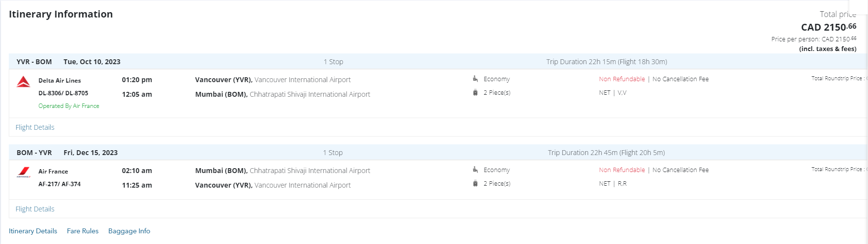This screenshot has height=244, width=868.
Task: Open the Itinerary Details tab
Action: point(33,231)
